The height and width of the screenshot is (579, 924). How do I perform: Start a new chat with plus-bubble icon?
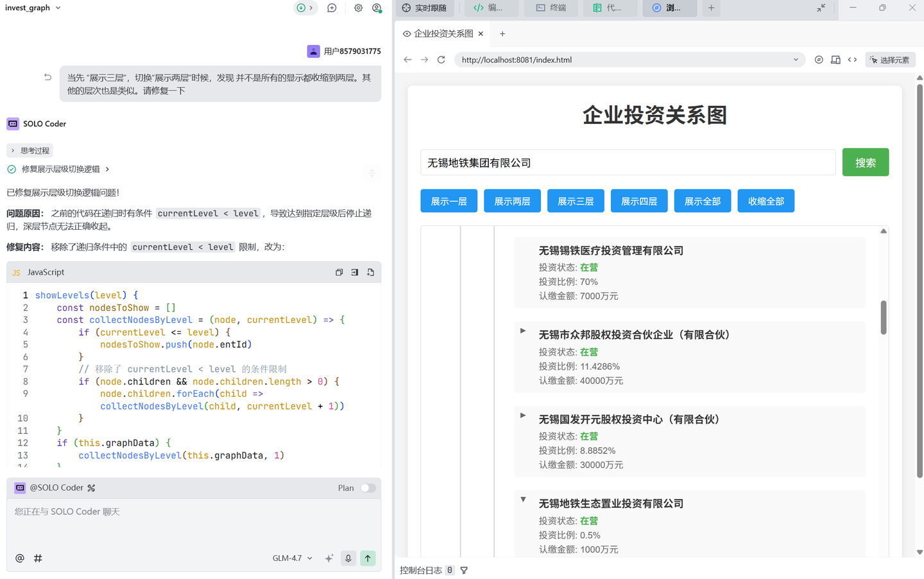pos(332,8)
